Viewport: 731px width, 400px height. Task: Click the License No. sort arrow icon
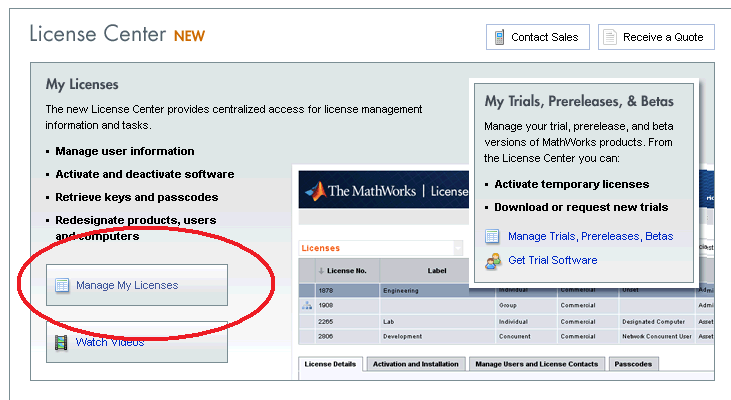coord(321,270)
